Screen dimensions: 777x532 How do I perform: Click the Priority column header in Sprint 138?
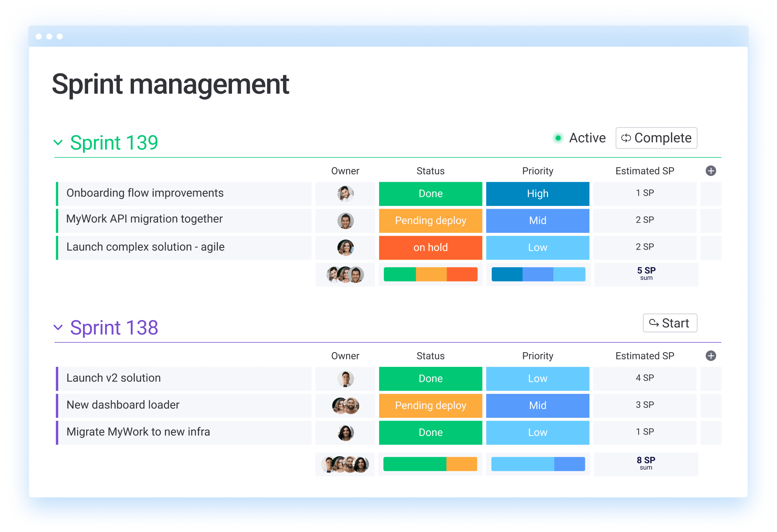click(x=537, y=356)
